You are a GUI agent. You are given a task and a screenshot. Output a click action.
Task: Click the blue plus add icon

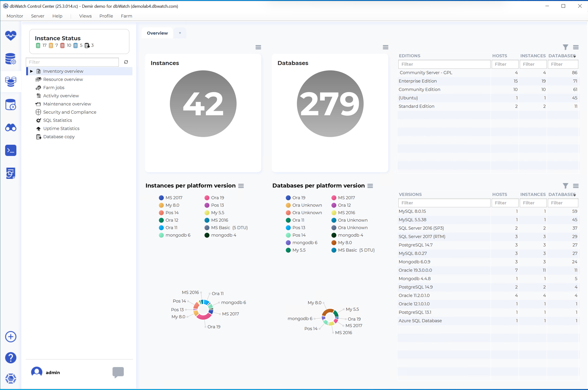point(11,337)
